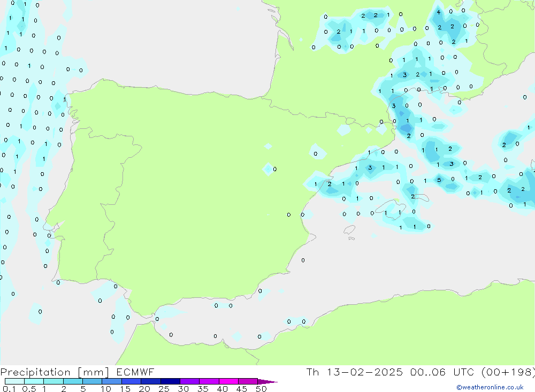Click the '50' legend scale label
This screenshot has width=535, height=392.
[261, 389]
